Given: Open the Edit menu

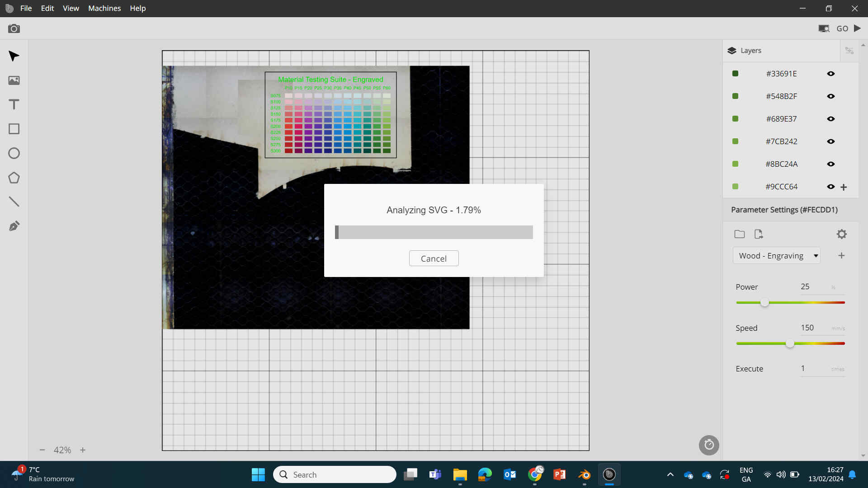Looking at the screenshot, I should (x=47, y=8).
